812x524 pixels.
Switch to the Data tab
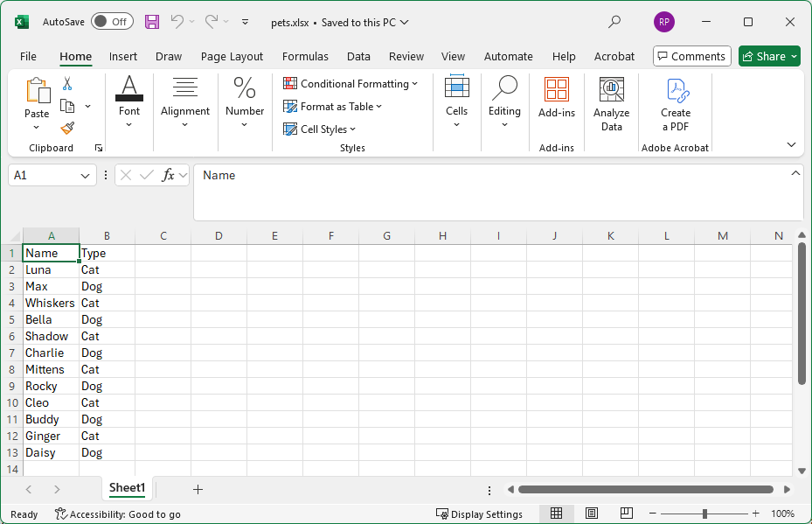click(358, 57)
